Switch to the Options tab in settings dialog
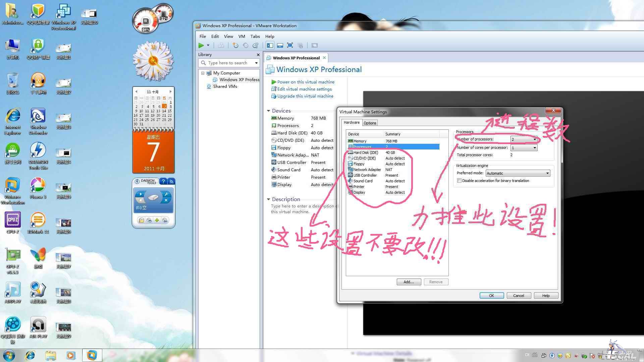This screenshot has height=362, width=644. point(370,123)
